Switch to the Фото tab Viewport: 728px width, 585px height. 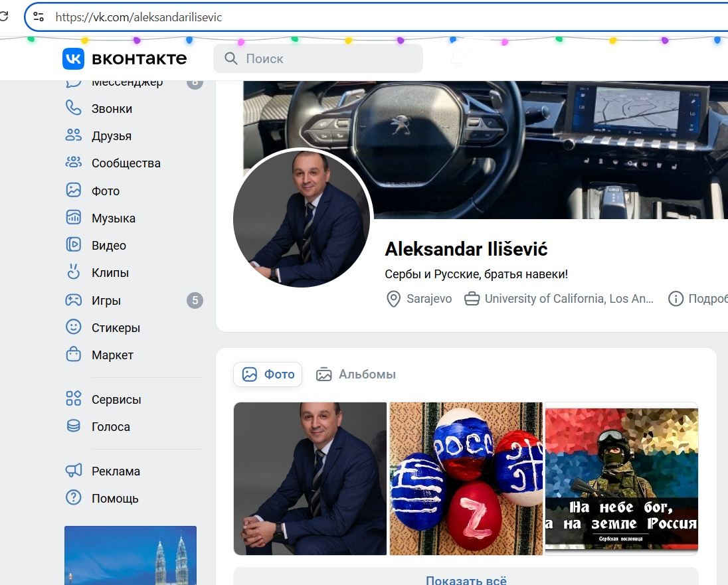tap(268, 374)
